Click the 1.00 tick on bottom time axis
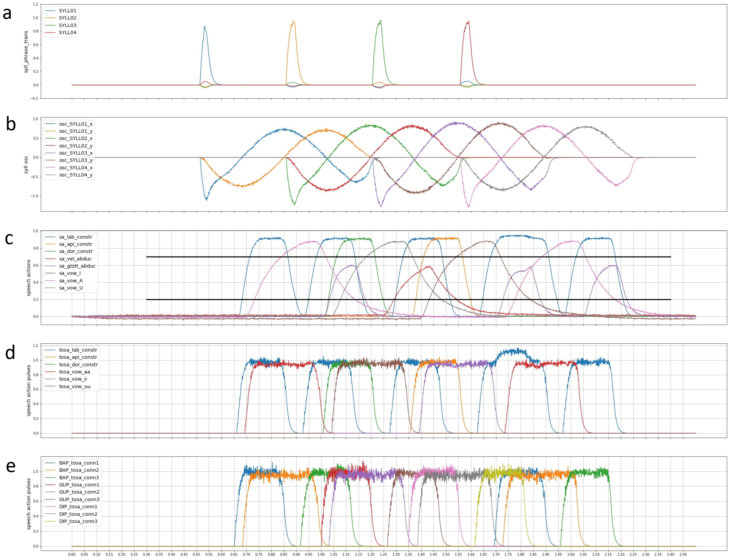 tap(321, 554)
